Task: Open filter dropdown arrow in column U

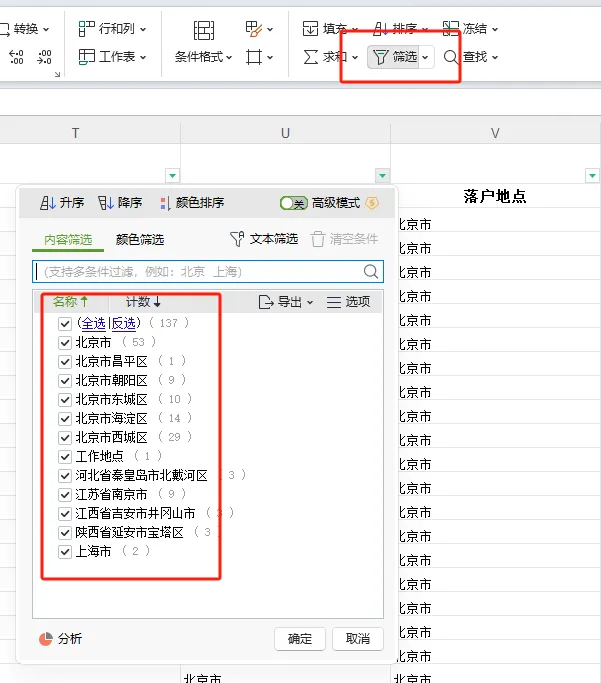Action: coord(382,176)
